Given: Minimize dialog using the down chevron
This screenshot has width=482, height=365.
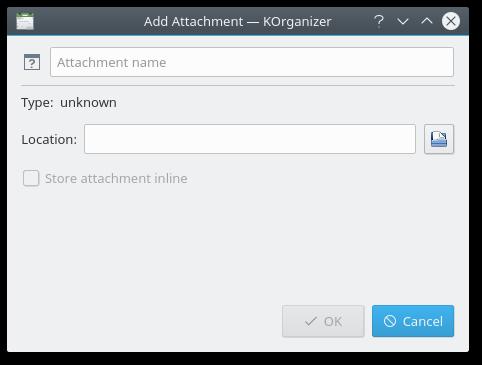Looking at the screenshot, I should [x=403, y=22].
